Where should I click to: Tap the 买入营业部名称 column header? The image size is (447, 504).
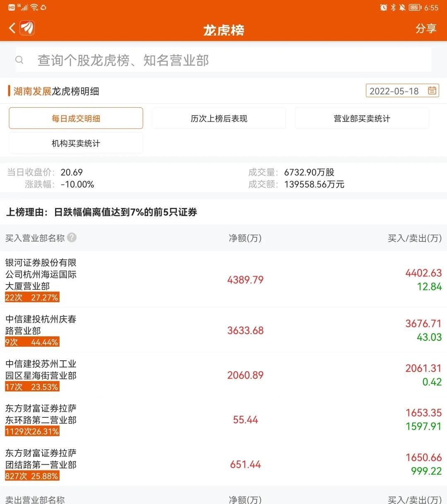click(x=35, y=238)
